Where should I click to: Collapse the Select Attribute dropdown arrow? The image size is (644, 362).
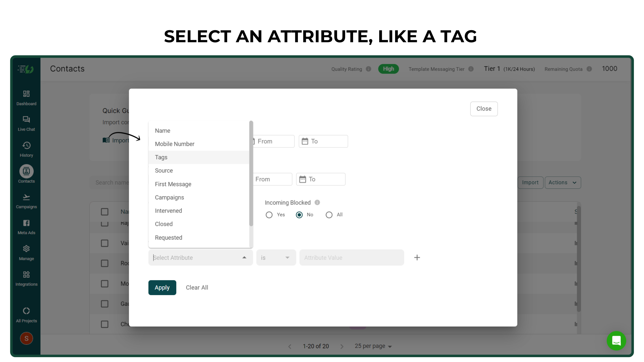244,258
